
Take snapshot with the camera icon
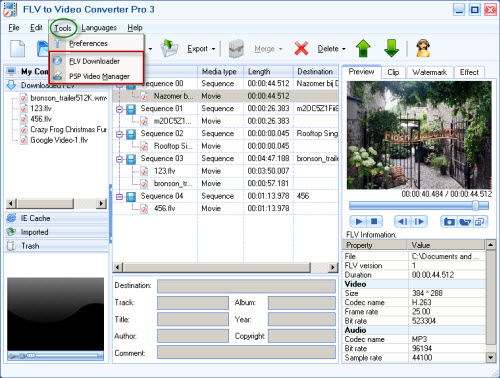449,222
